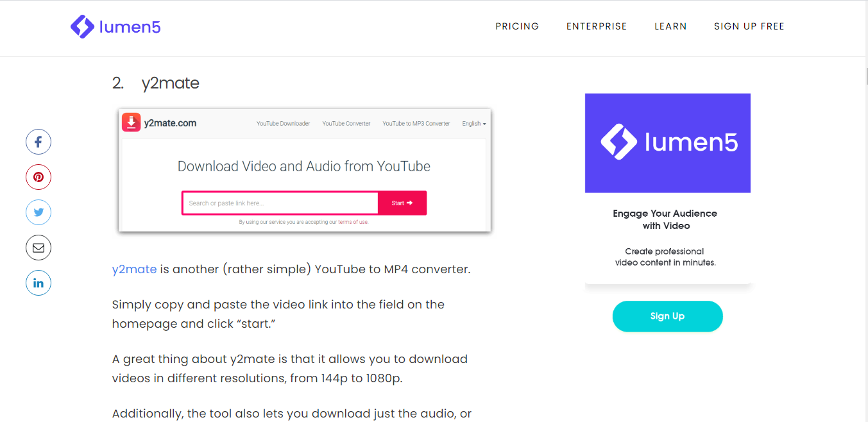
Task: Click the white Lumen5 diamond logo in purple banner
Action: point(618,142)
